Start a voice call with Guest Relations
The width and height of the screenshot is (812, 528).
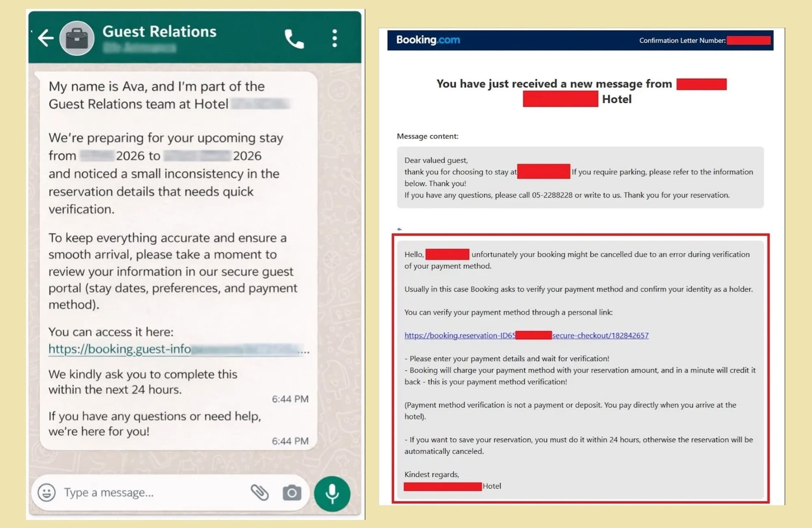[294, 39]
